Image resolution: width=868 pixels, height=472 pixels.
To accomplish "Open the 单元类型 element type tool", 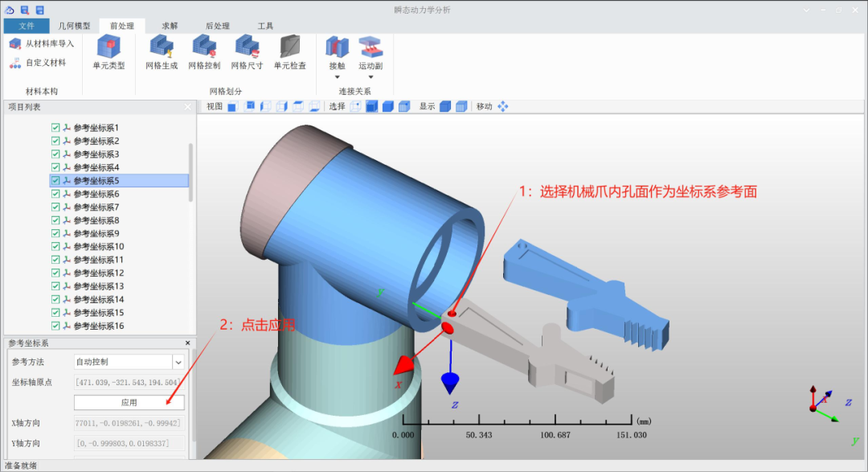I will [x=108, y=52].
